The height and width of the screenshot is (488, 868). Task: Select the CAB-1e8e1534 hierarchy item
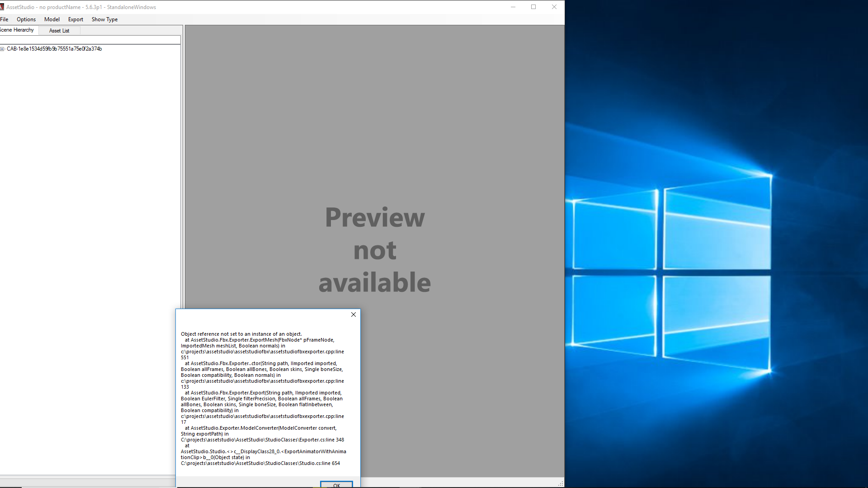click(x=54, y=48)
